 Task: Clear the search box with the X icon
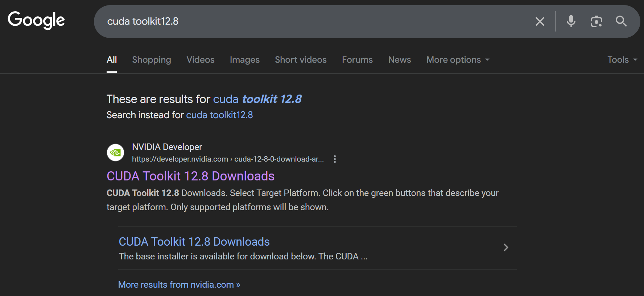pyautogui.click(x=540, y=21)
